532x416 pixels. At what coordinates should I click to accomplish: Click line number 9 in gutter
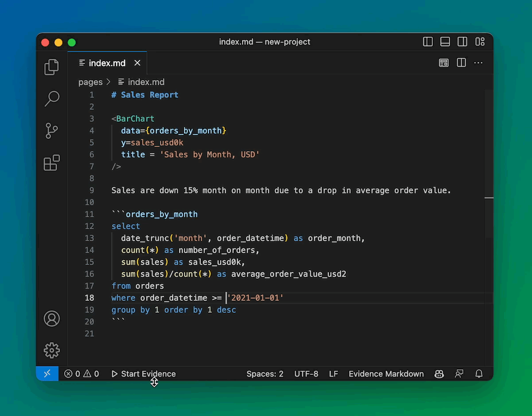[92, 191]
